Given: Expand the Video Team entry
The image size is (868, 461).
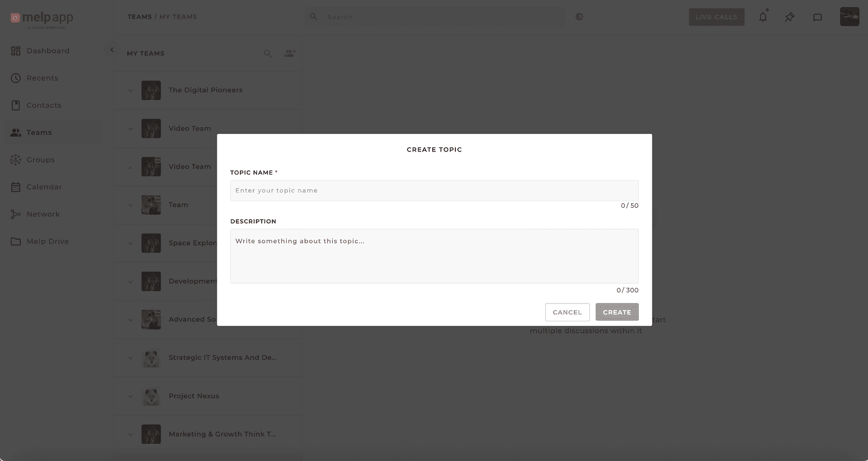Looking at the screenshot, I should point(130,128).
